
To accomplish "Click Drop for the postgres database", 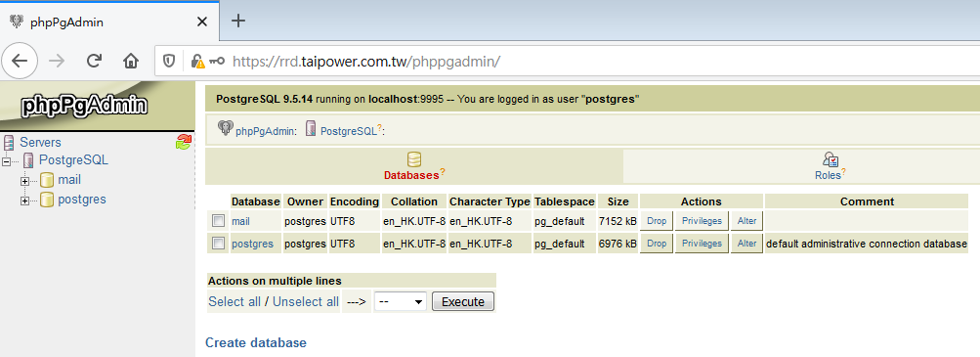I will point(657,244).
